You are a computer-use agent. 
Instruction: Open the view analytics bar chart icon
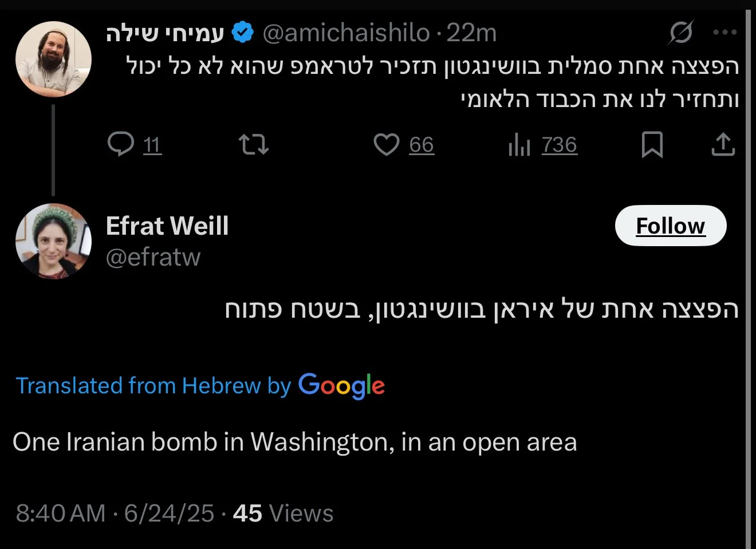[519, 144]
